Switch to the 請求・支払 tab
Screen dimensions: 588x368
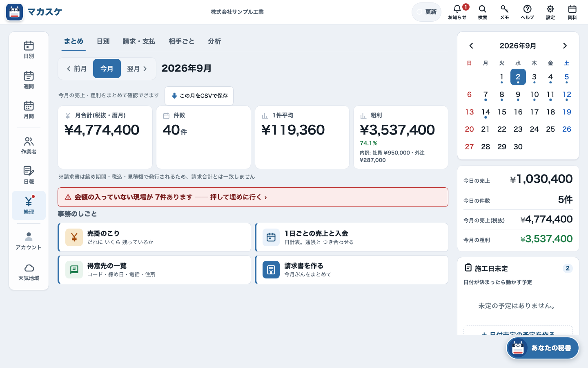coord(139,41)
